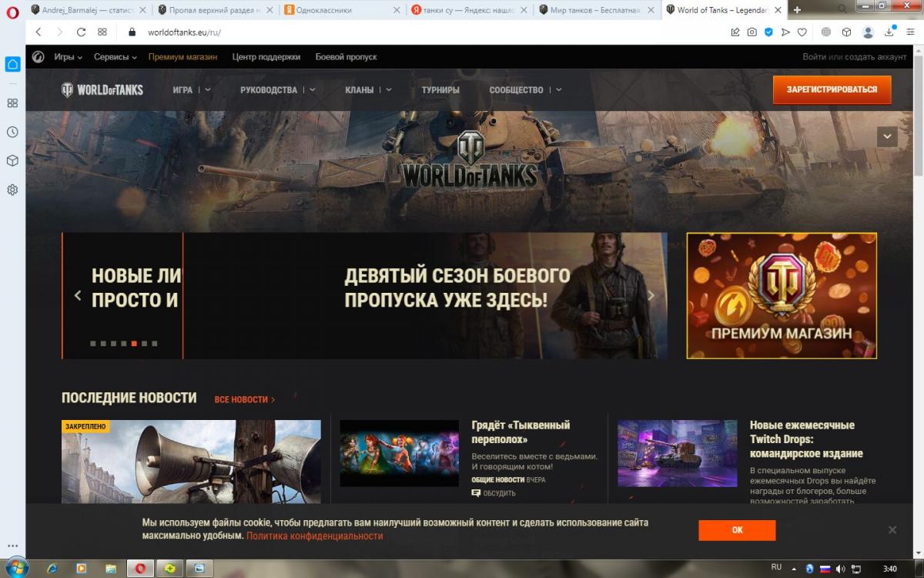This screenshot has height=578, width=924.
Task: Expand the Сервисы dropdown in top bar
Action: pos(115,57)
